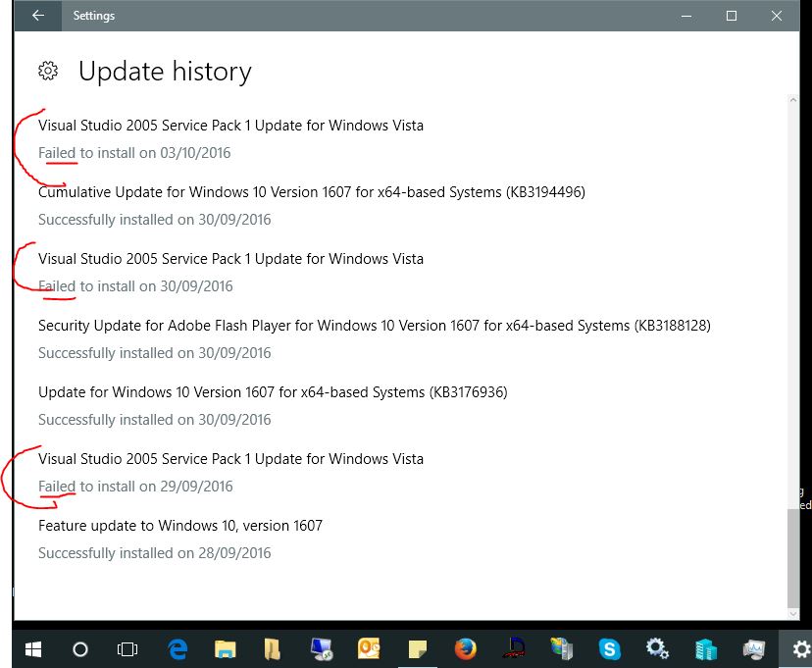Select Feature update to Windows 10 version 1607

click(180, 526)
